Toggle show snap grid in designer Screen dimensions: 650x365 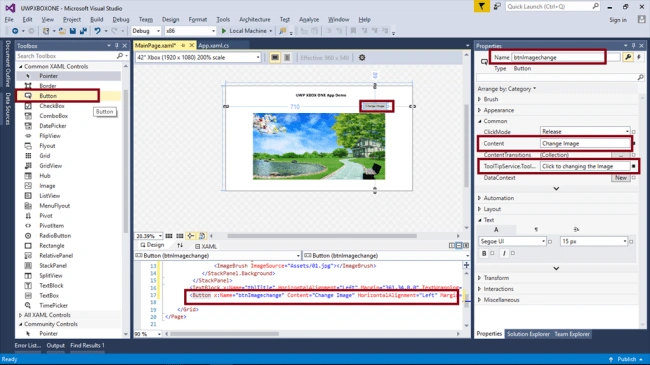(169, 236)
